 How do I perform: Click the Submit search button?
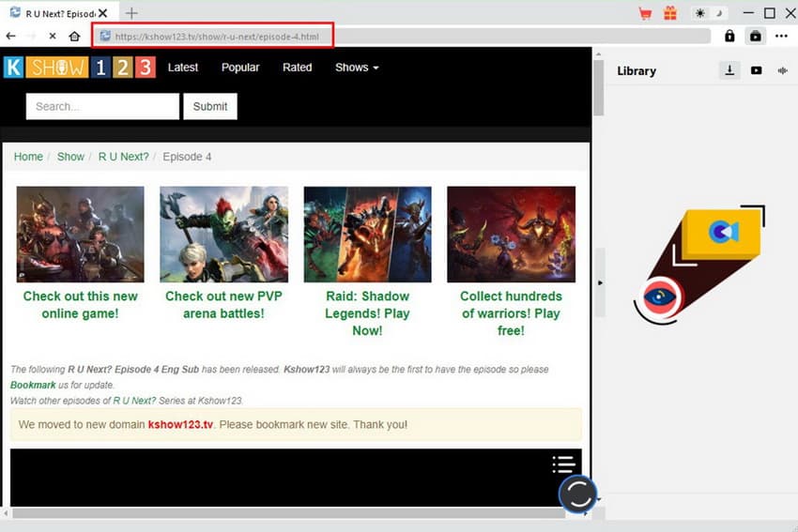[x=210, y=106]
